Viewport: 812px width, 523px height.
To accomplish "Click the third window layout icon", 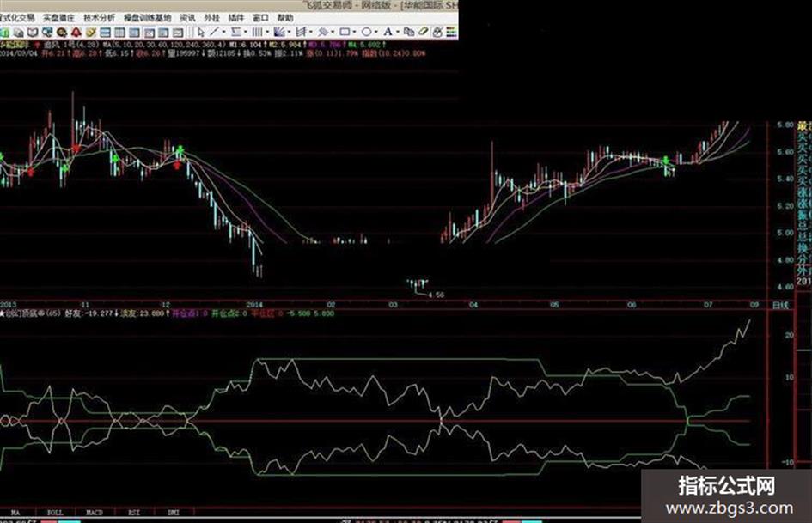I will click(x=134, y=33).
